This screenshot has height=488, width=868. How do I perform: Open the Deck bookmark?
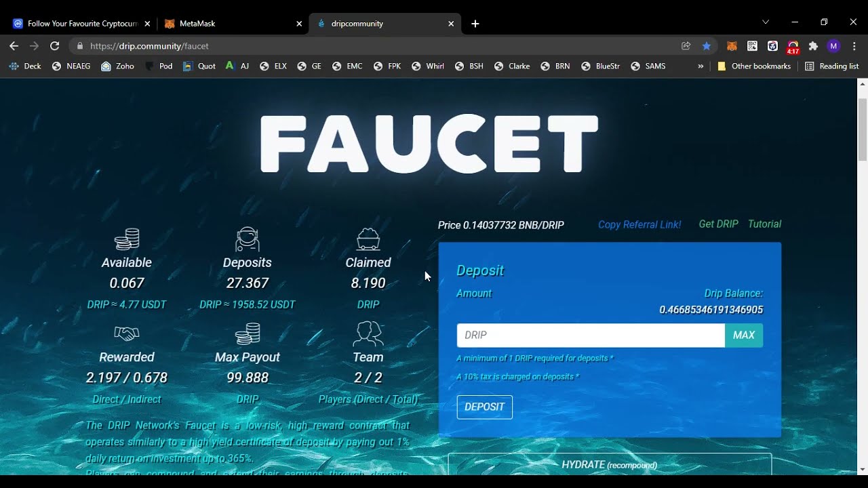pyautogui.click(x=25, y=66)
